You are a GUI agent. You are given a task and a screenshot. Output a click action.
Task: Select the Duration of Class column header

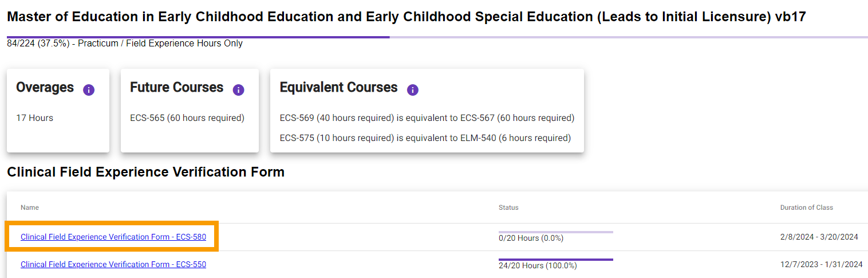click(x=807, y=207)
